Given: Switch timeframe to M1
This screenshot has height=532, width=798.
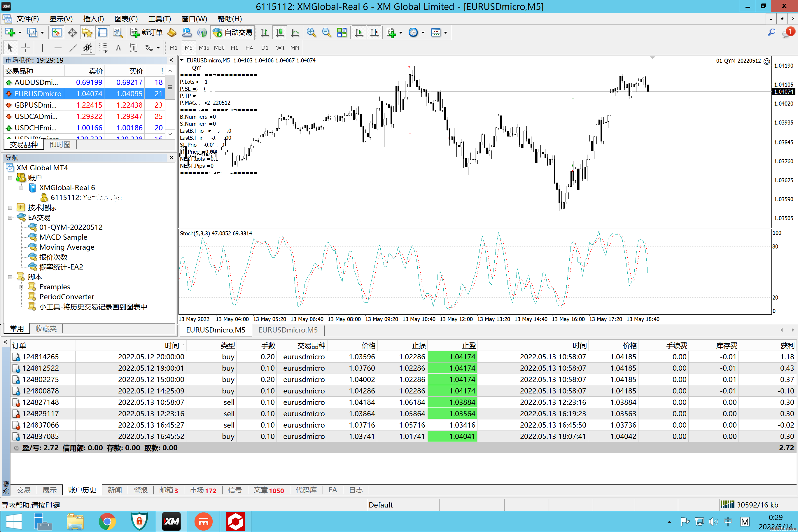Looking at the screenshot, I should point(173,48).
